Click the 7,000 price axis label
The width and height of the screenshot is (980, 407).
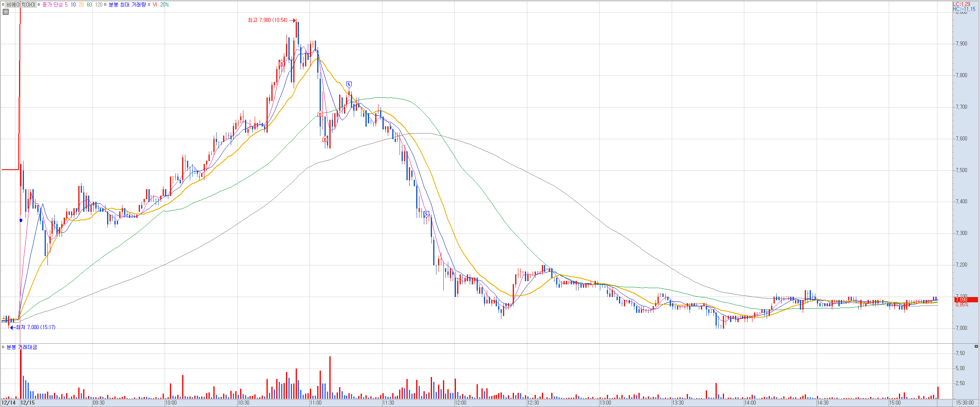point(961,328)
